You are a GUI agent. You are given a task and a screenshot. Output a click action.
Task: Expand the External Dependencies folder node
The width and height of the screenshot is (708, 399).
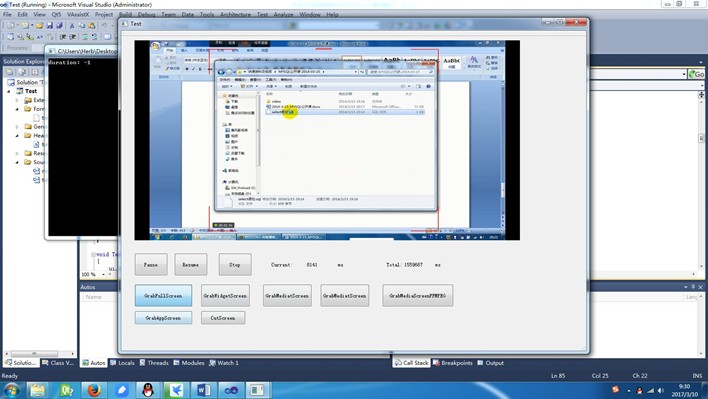[x=18, y=100]
